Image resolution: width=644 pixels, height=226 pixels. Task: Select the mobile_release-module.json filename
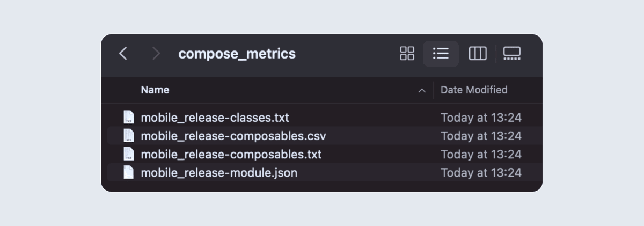[x=219, y=172]
